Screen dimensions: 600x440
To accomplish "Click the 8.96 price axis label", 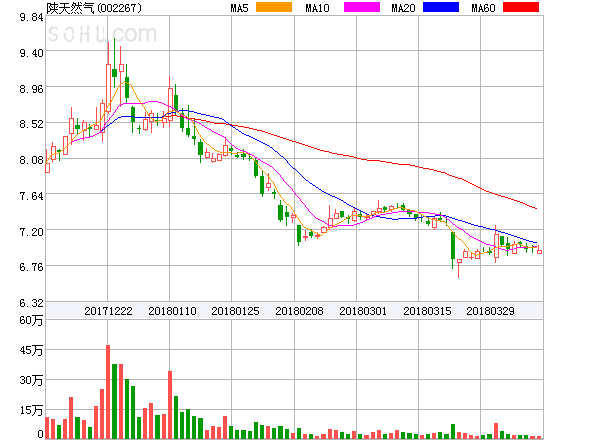I will pos(31,89).
